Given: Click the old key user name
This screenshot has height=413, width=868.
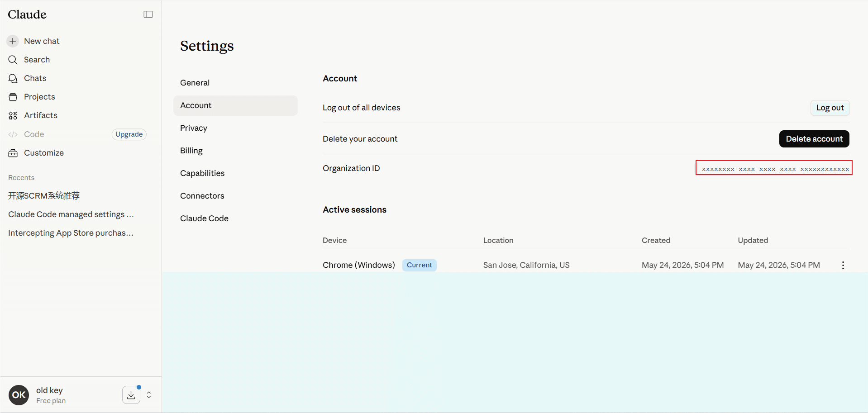Looking at the screenshot, I should (49, 390).
